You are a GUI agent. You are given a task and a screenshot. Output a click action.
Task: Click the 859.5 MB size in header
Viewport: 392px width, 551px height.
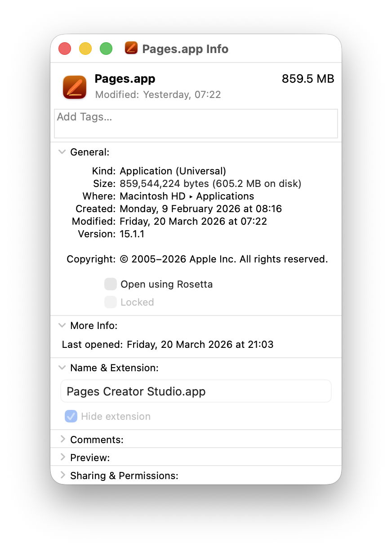[x=308, y=79]
